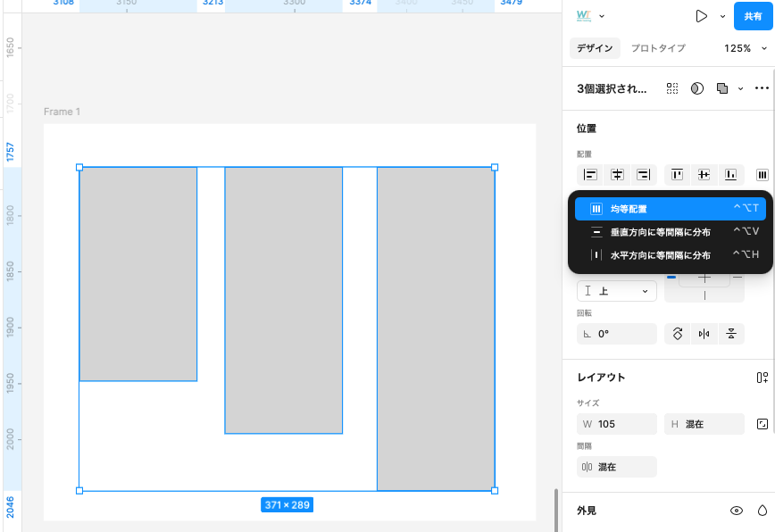Click the align right icon
Image resolution: width=775 pixels, height=532 pixels.
(x=642, y=175)
